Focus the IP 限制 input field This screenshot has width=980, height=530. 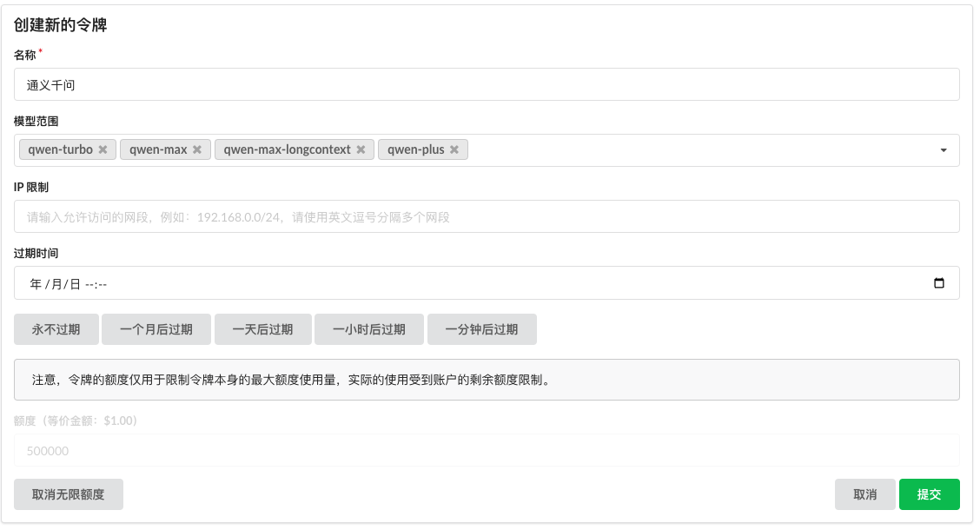coord(487,216)
